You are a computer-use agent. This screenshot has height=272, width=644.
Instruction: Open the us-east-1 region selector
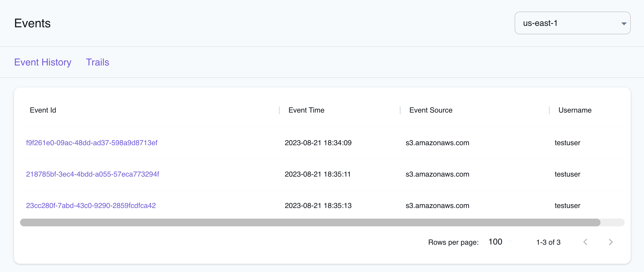click(572, 23)
